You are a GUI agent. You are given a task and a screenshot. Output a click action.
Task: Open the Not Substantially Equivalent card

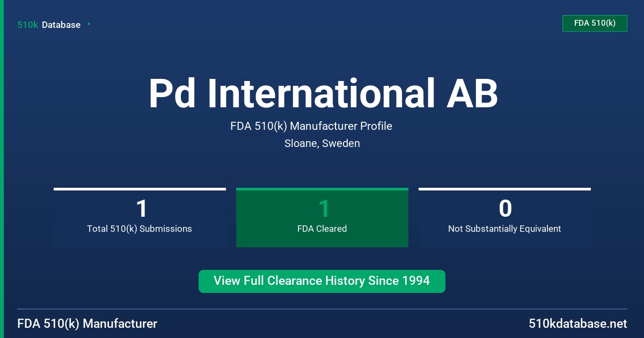point(504,217)
